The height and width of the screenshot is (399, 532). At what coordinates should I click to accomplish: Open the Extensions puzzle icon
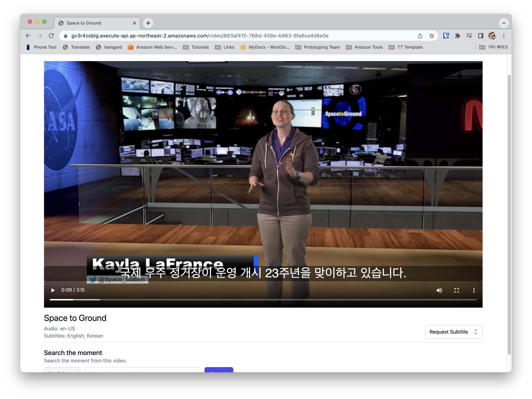[x=458, y=36]
